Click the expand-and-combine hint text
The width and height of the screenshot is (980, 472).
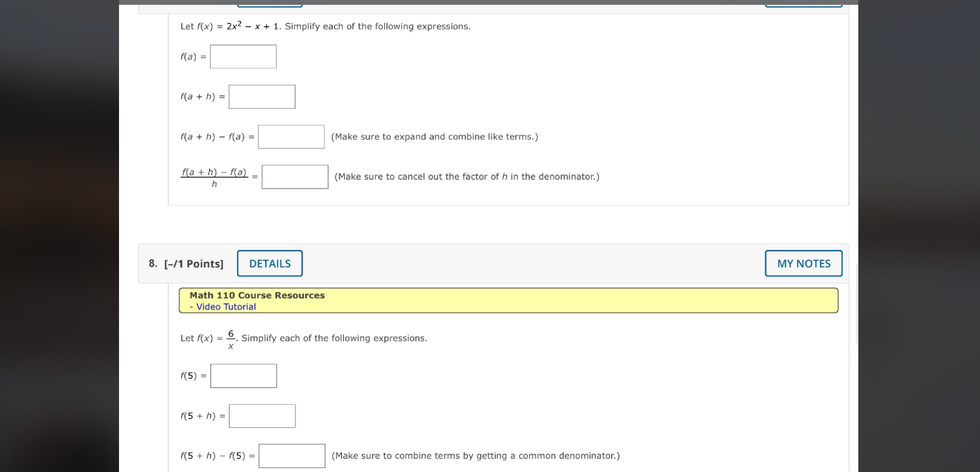435,136
